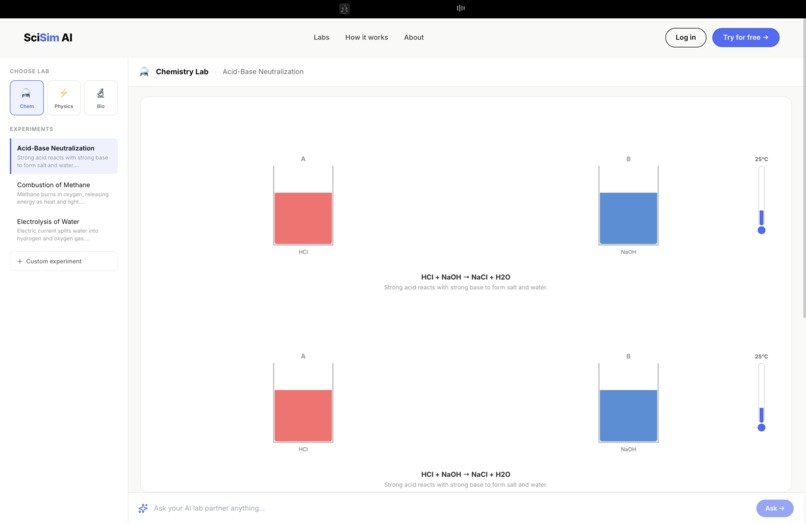
Task: Click the lower HCl beaker A
Action: pyautogui.click(x=303, y=403)
